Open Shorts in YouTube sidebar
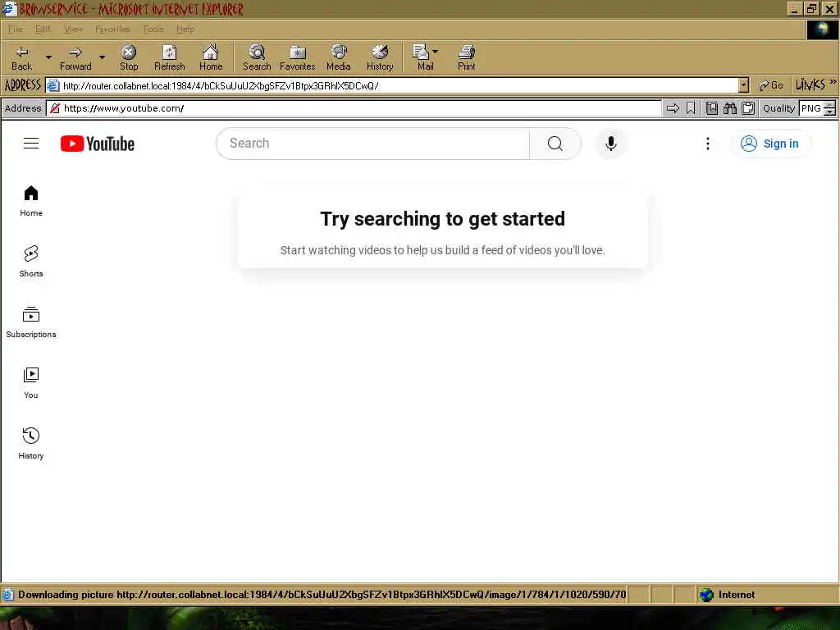 (x=31, y=261)
